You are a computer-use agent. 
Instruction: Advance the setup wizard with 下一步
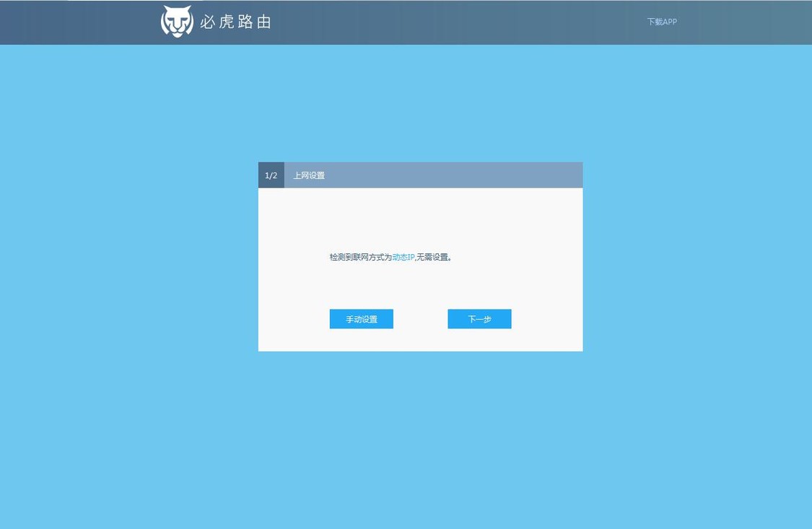tap(479, 318)
